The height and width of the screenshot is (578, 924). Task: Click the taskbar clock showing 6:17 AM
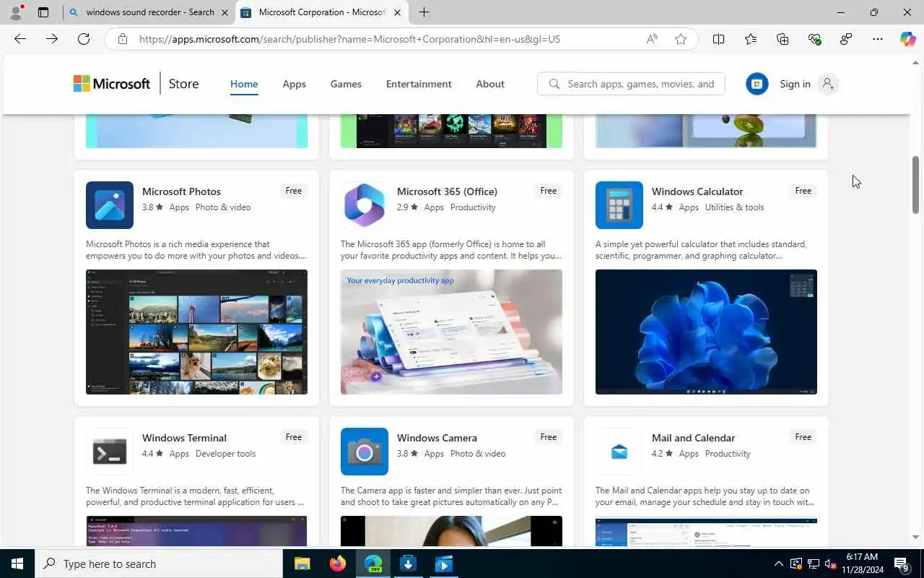pyautogui.click(x=862, y=564)
